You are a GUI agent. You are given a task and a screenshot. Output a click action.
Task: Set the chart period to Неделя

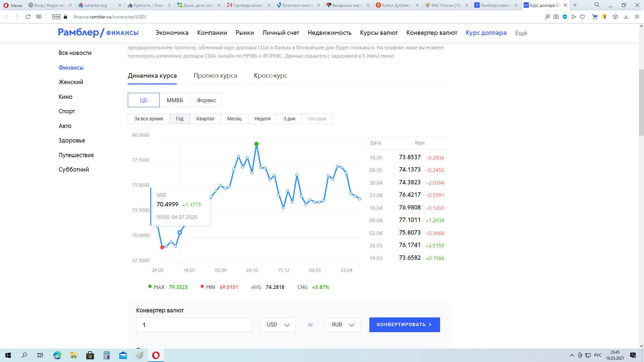[263, 119]
